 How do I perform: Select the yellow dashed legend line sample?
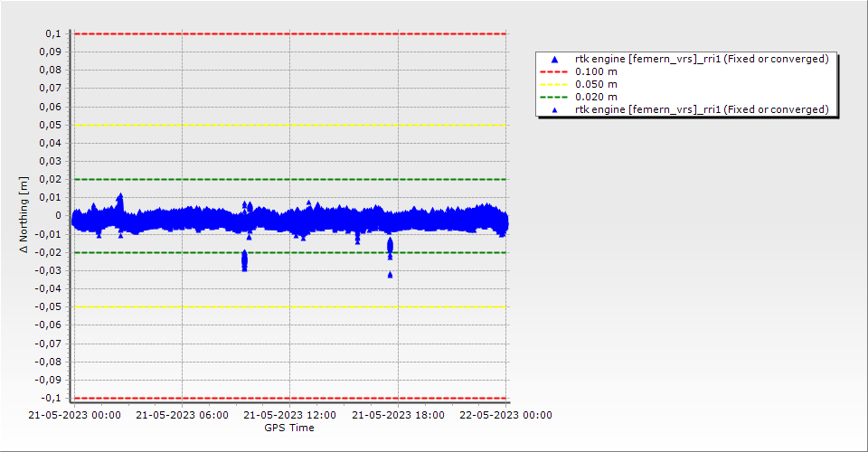pos(554,84)
